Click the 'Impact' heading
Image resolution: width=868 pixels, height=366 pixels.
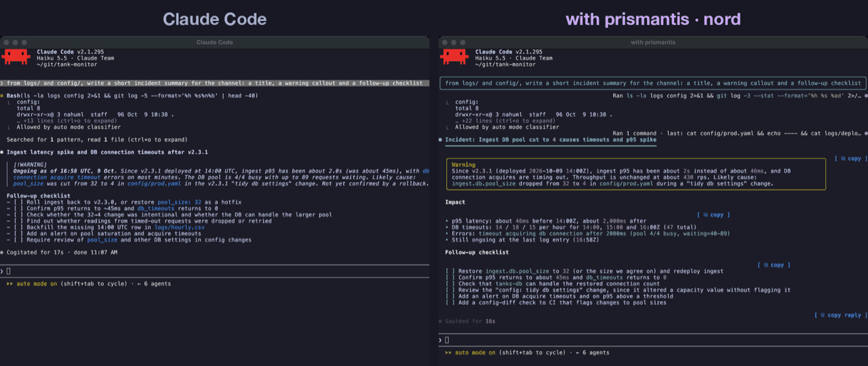click(x=455, y=202)
